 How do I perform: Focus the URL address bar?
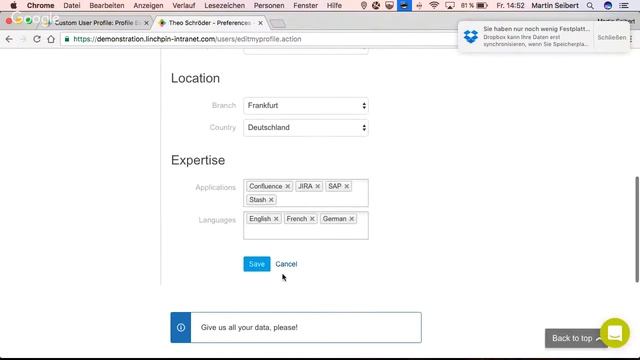click(x=261, y=39)
